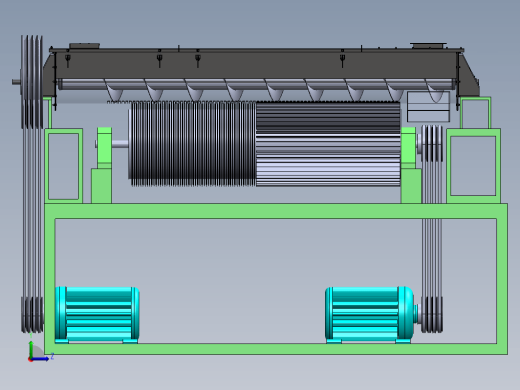
Task: Select the right hatch cover on trough top
Action: click(x=428, y=45)
